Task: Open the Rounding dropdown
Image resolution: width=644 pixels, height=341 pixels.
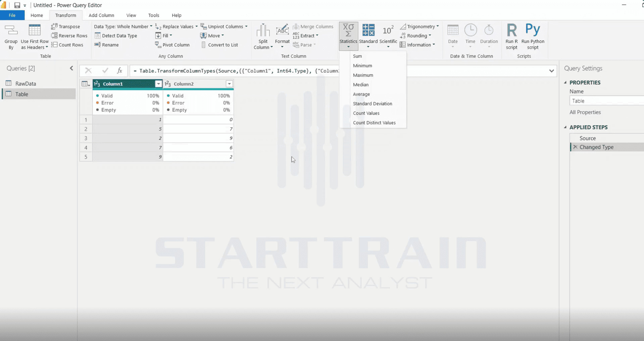Action: pos(415,36)
